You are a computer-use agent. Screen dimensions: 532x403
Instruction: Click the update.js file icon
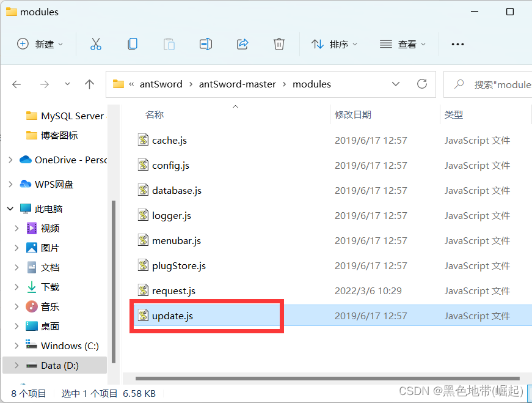[x=143, y=316]
